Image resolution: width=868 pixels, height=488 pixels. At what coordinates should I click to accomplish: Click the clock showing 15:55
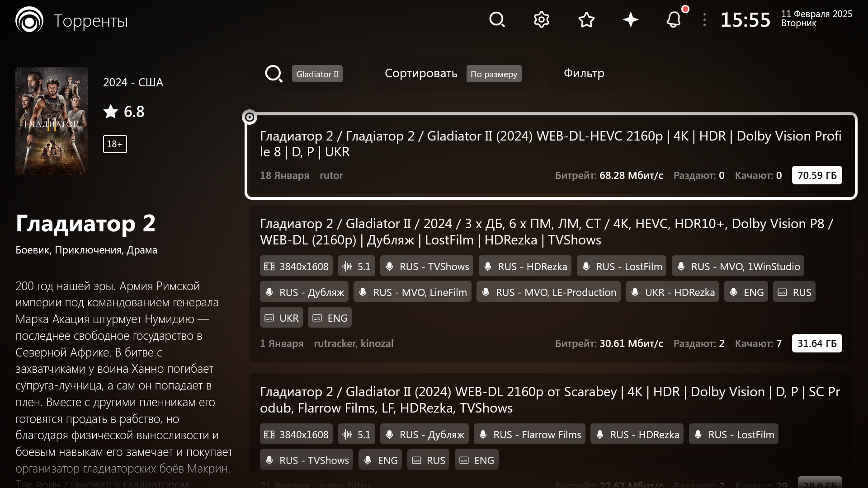[745, 20]
